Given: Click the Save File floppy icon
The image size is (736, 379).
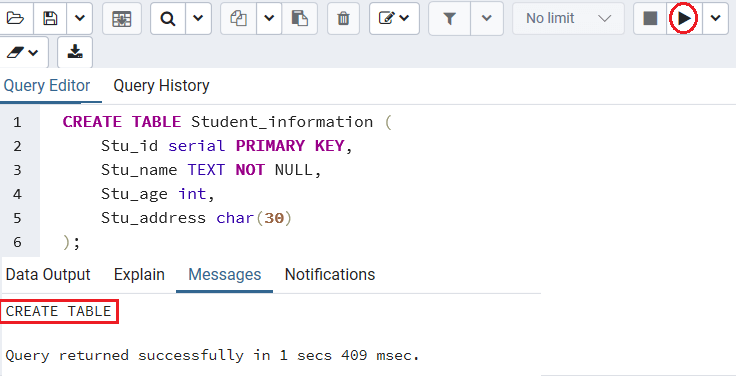Looking at the screenshot, I should coord(50,18).
